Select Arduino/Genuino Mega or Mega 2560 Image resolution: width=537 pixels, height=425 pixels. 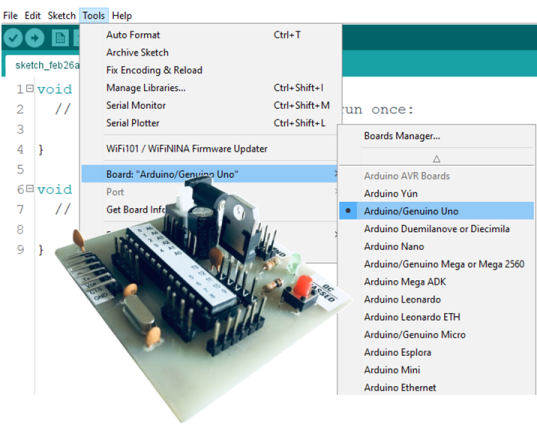(436, 264)
